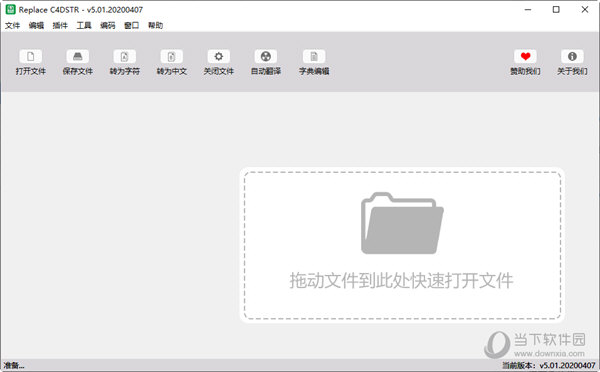Open the 窗口 (Window) menu
600x372 pixels.
click(x=132, y=26)
